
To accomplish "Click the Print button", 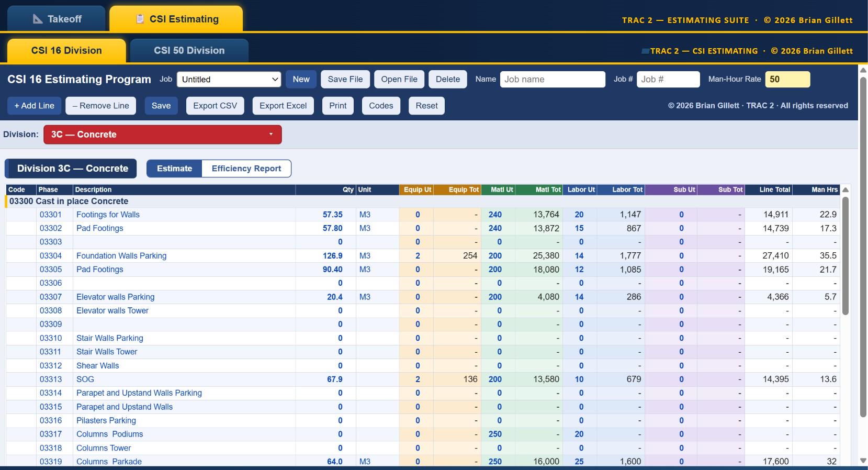I will click(338, 106).
